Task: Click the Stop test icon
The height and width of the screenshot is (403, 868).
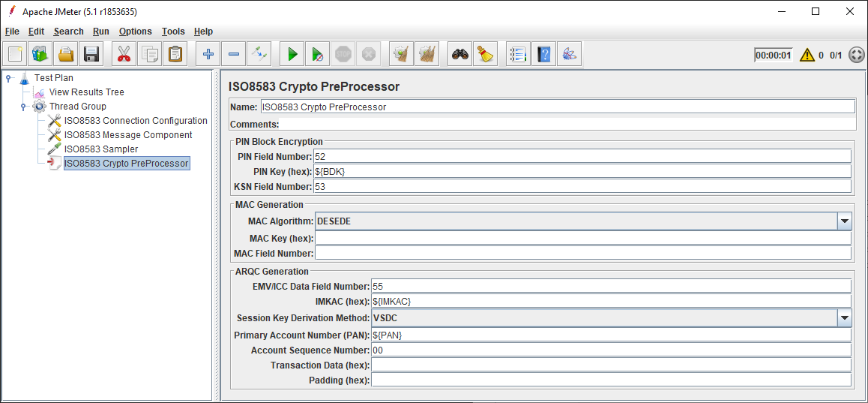Action: [x=343, y=54]
